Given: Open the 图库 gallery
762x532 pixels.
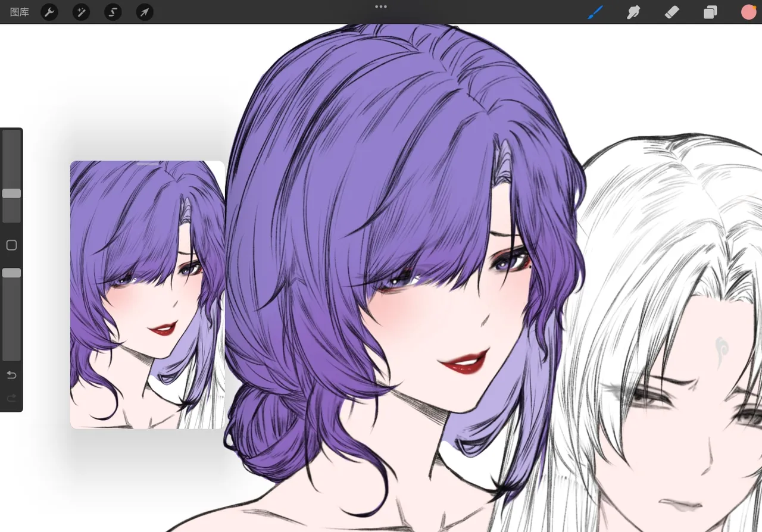Looking at the screenshot, I should click(20, 12).
